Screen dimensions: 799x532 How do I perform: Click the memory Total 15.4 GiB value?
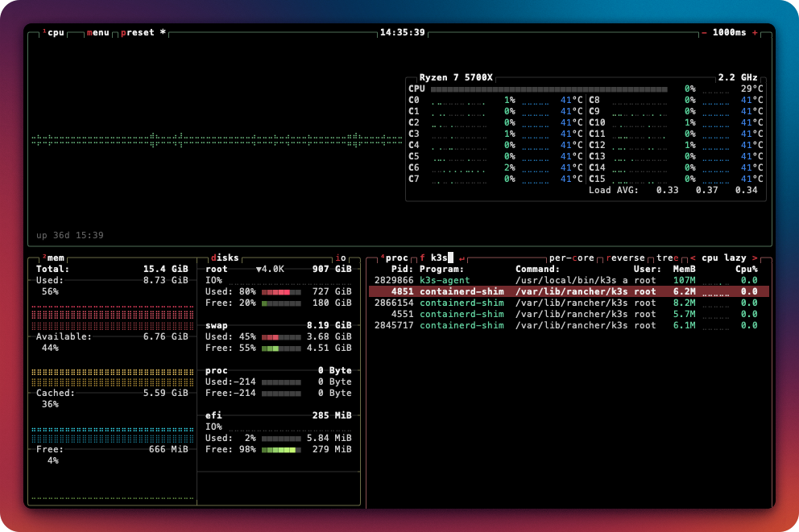pos(166,270)
